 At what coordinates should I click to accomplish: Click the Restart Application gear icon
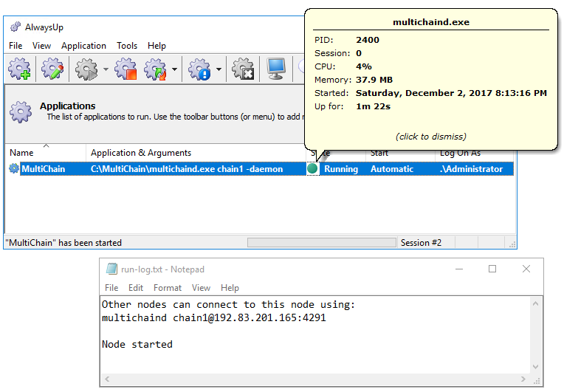(155, 69)
